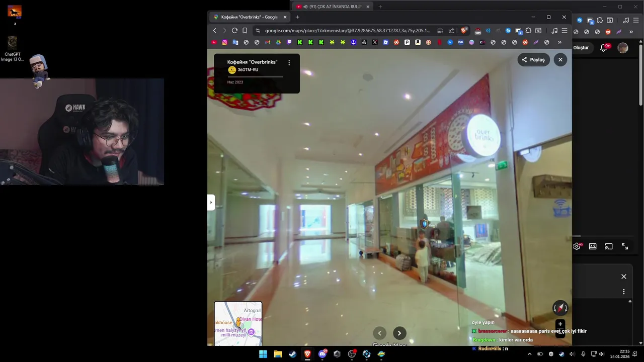Bookmark this page with the bookmark icon

[x=245, y=31]
